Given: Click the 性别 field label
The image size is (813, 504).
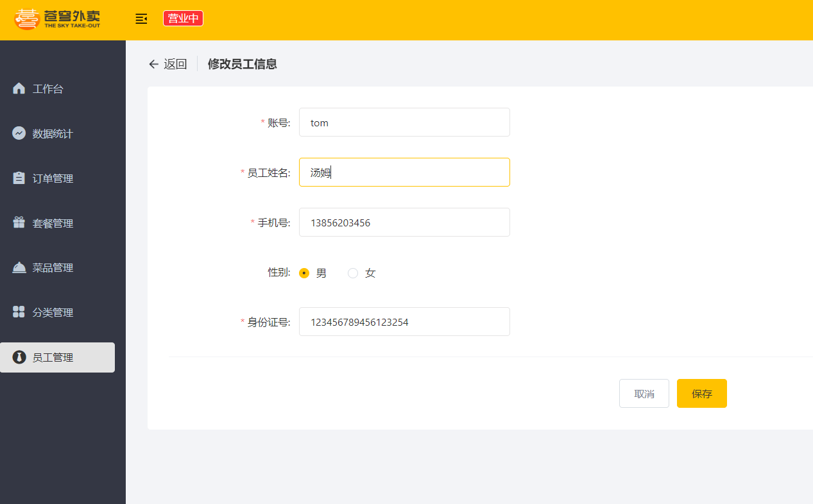Looking at the screenshot, I should pyautogui.click(x=279, y=272).
